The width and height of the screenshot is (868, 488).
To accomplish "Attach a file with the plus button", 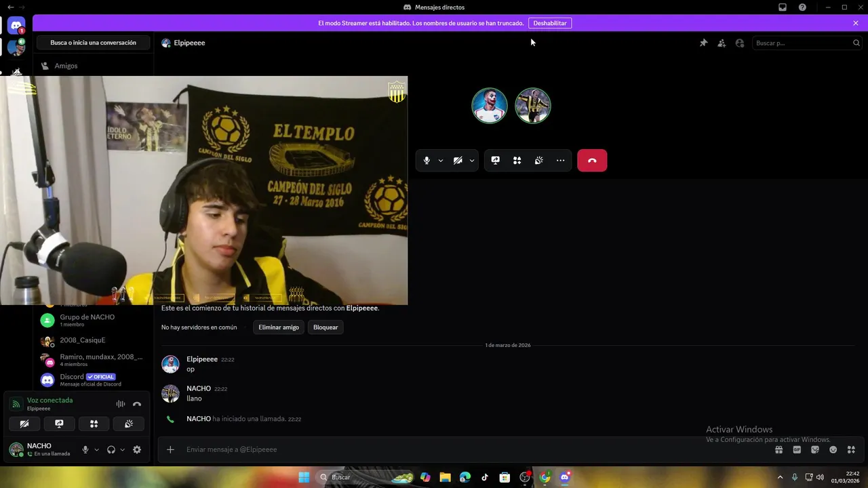I will point(170,449).
